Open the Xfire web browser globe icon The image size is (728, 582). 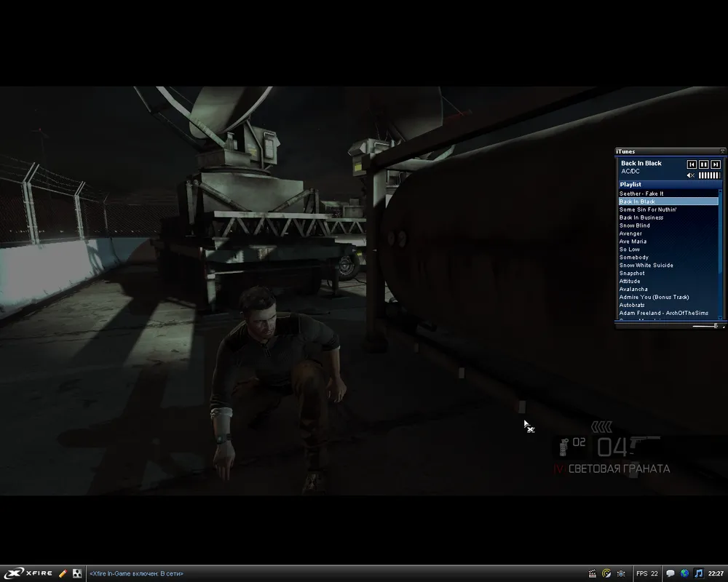tap(684, 573)
